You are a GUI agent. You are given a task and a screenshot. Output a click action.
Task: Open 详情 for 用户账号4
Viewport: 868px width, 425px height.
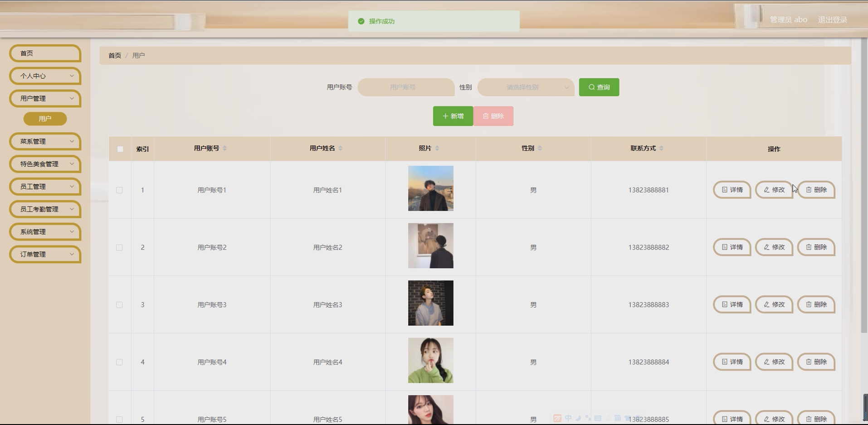point(732,362)
